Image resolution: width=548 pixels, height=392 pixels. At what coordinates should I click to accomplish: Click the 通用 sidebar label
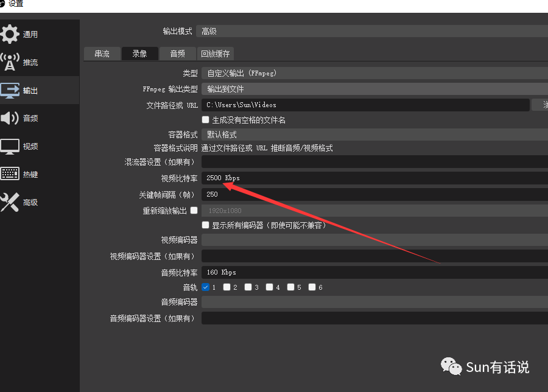click(x=30, y=34)
